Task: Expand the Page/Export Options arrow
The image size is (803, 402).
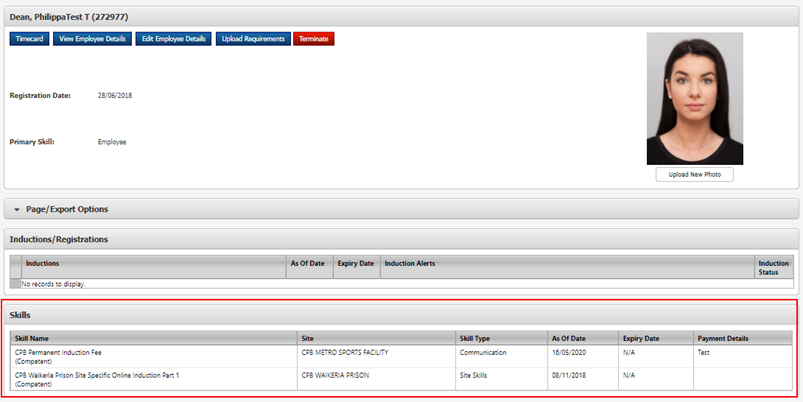Action: pos(17,209)
